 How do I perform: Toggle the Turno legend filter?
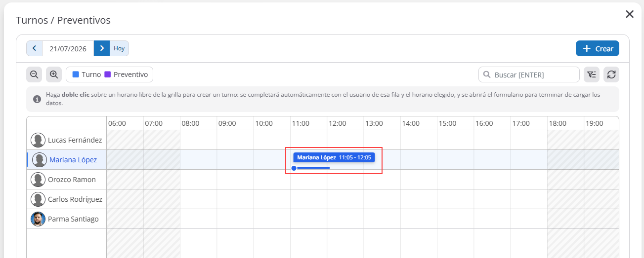tap(86, 74)
